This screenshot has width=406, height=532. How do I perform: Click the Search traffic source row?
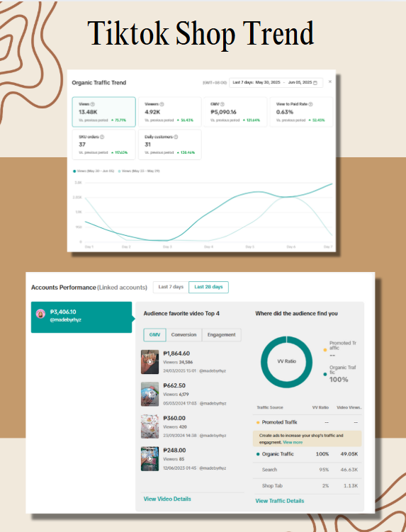(308, 470)
